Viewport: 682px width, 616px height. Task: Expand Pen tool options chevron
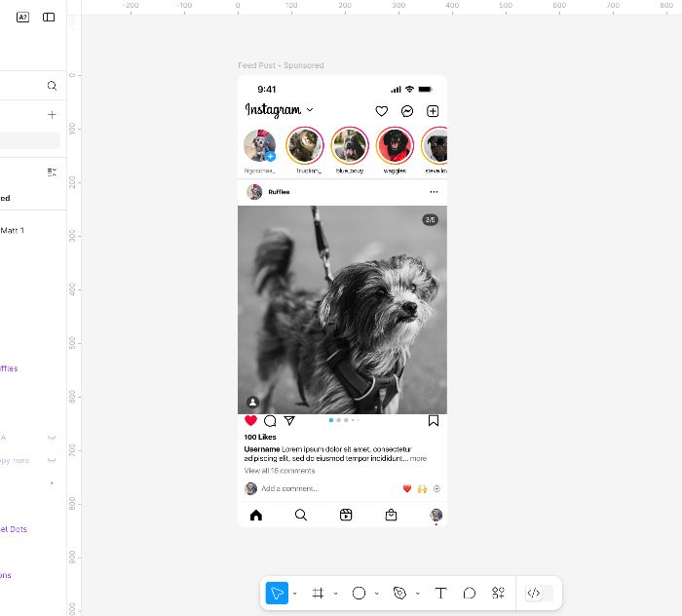coord(418,593)
